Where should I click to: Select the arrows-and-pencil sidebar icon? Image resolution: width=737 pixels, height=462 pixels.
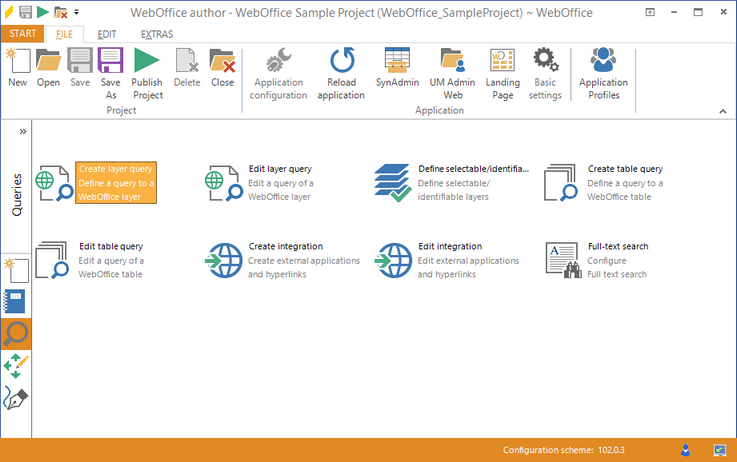[16, 366]
